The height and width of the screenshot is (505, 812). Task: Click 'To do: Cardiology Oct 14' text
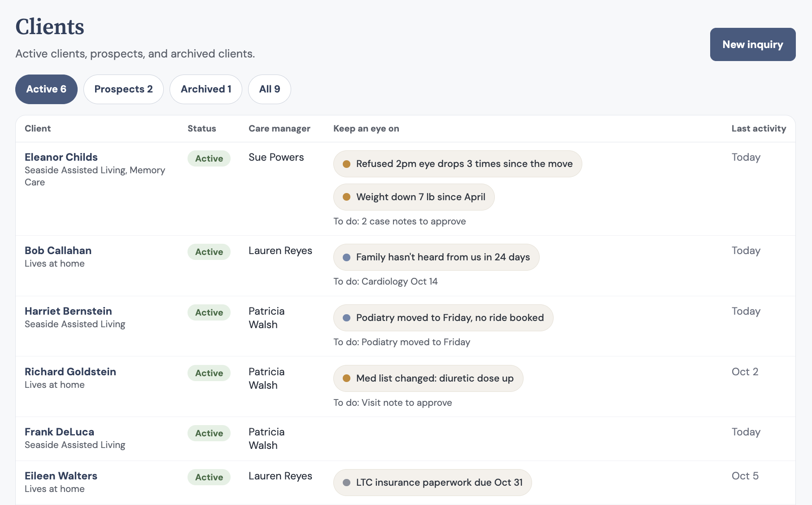click(x=385, y=281)
